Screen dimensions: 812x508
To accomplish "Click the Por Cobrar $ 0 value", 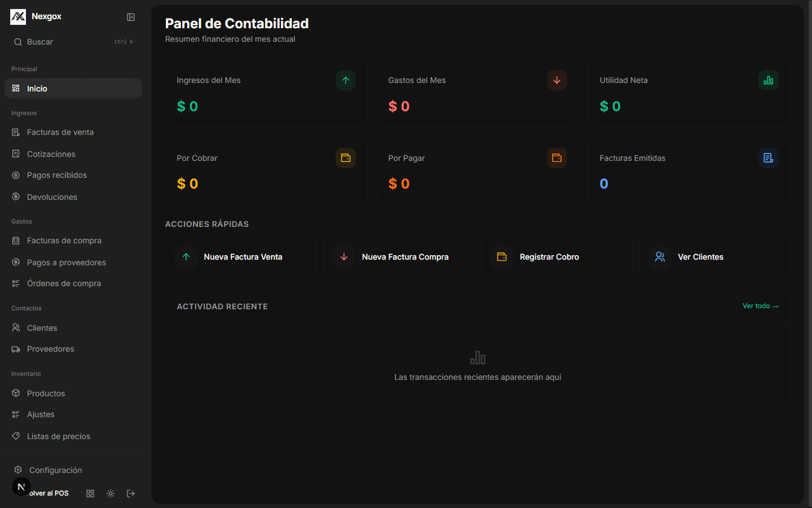I will [187, 183].
